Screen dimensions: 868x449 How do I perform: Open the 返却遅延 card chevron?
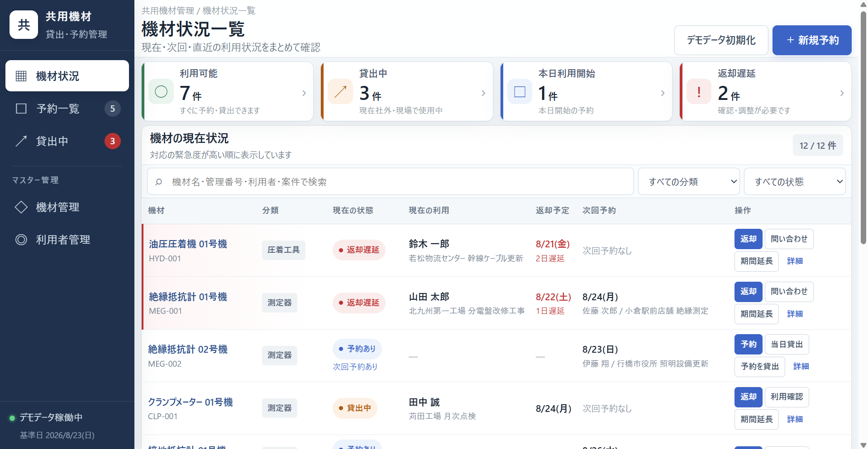(842, 93)
